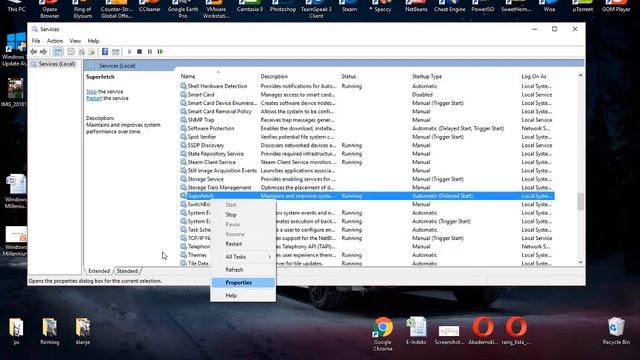640x360 pixels.
Task: Select the Roming folder on desktop
Action: [49, 331]
